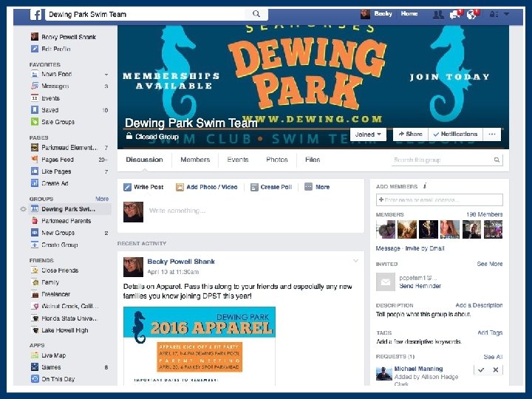
Task: Select Create Poll option
Action: pyautogui.click(x=271, y=187)
